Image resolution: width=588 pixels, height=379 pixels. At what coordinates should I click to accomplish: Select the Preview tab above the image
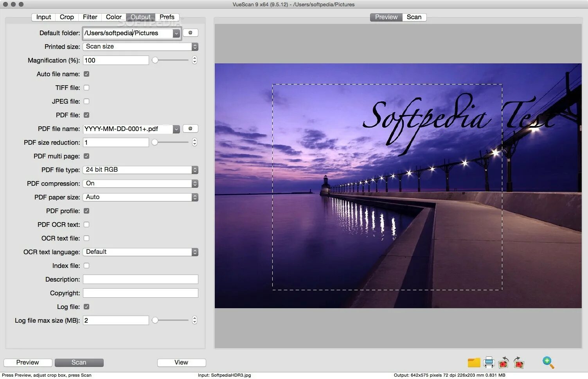tap(386, 17)
